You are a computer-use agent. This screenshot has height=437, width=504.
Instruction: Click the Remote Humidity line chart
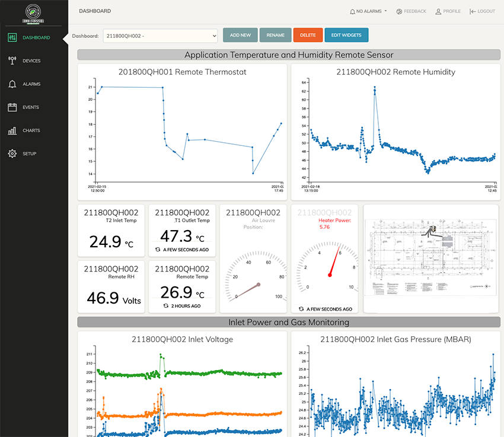click(398, 135)
